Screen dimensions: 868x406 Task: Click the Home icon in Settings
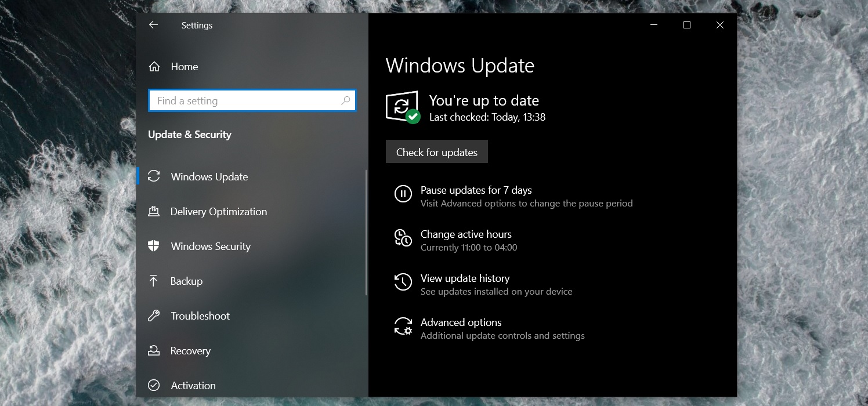point(154,66)
